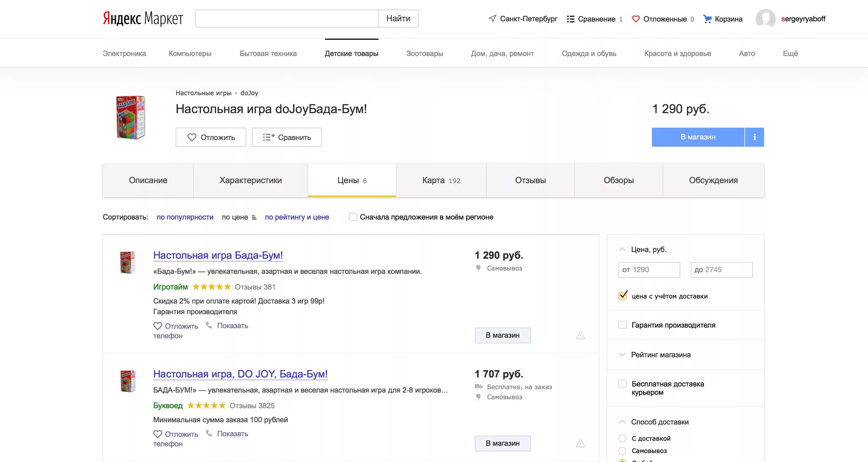Screen dimensions: 868x462
Task: Open link Настольная игра Бада-Бум!
Action: click(218, 255)
